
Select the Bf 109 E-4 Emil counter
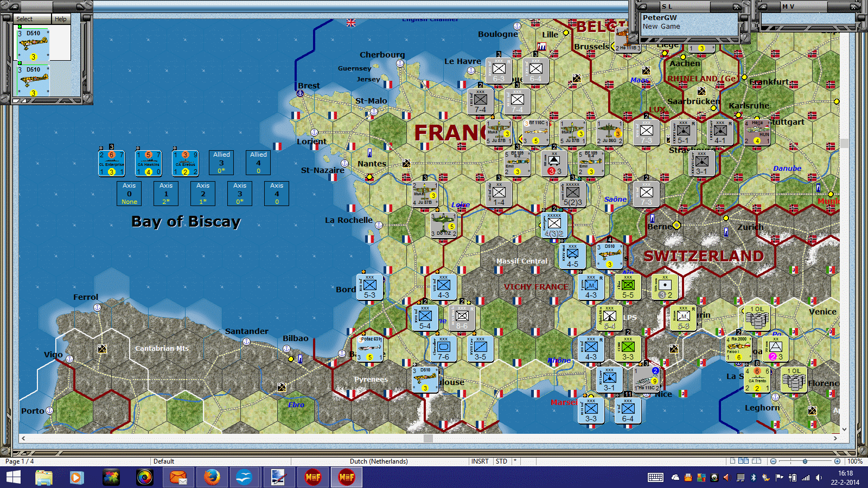591,163
